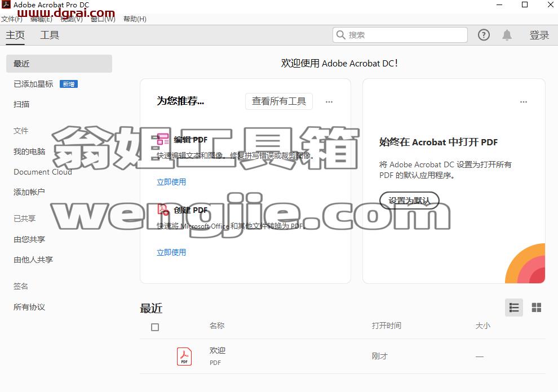Select 由您共享 in the sidebar
The image size is (558, 392).
(29, 239)
